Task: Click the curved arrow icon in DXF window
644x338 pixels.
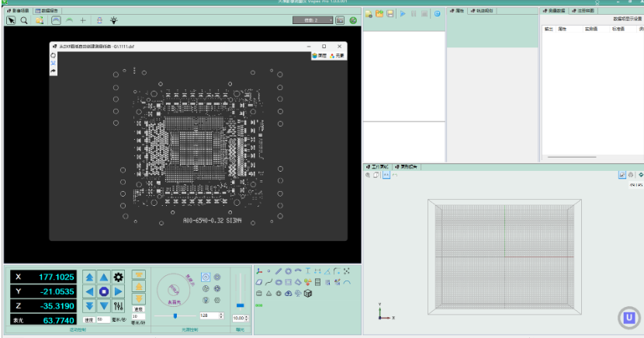Action: point(53,71)
